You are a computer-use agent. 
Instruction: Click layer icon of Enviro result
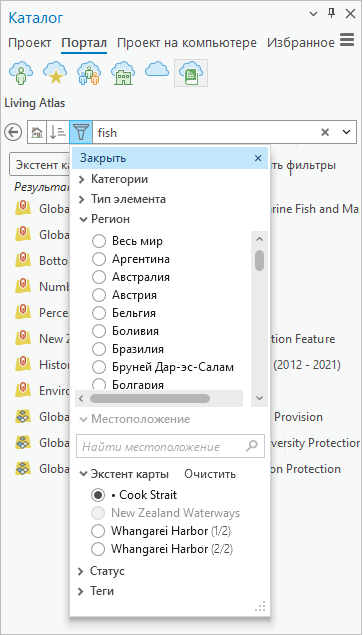click(x=23, y=390)
